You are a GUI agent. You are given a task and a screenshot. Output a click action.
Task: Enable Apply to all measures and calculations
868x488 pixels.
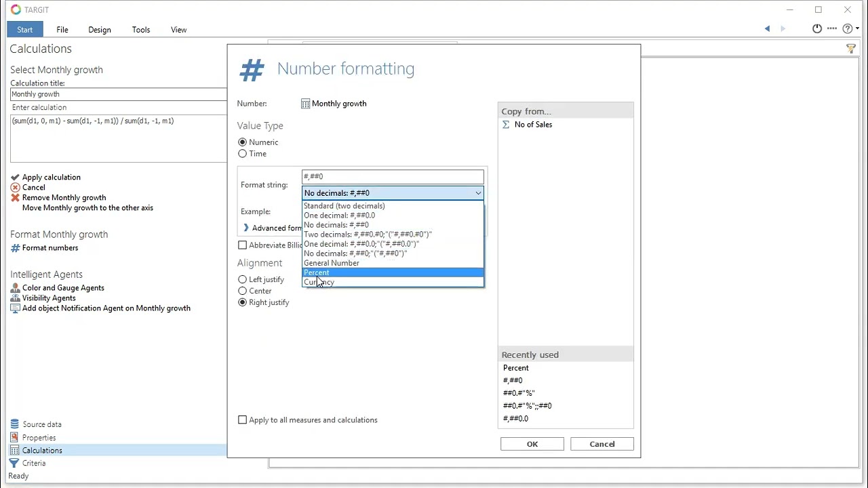tap(243, 420)
